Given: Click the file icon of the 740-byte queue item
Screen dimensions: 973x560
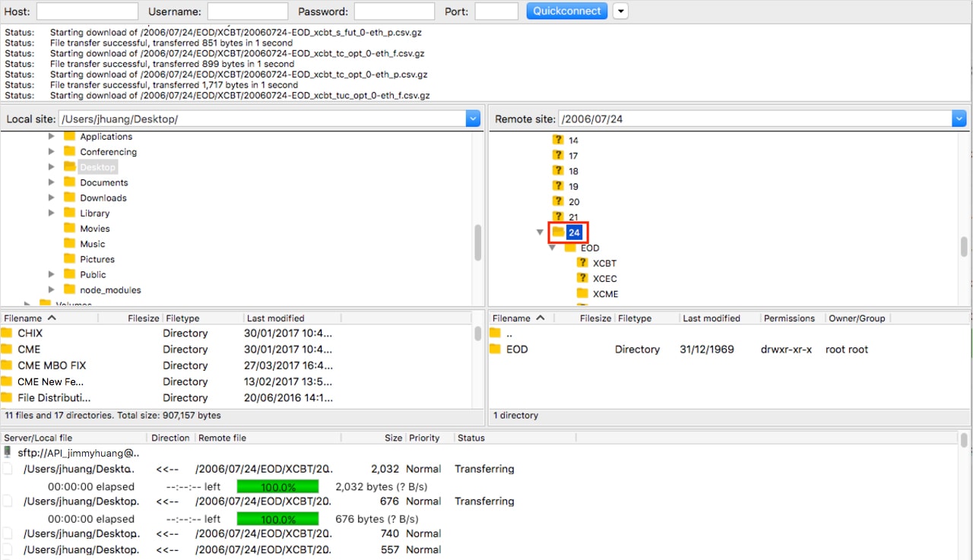Looking at the screenshot, I should point(8,533).
